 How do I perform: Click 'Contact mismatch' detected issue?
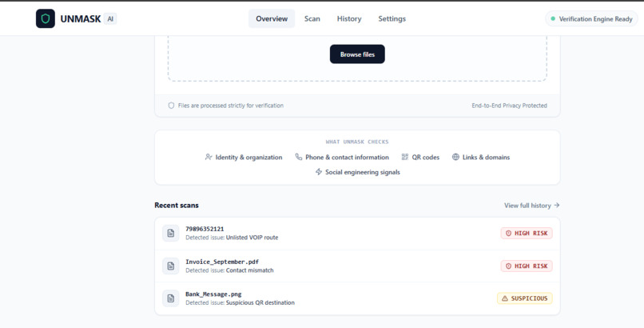click(x=250, y=270)
